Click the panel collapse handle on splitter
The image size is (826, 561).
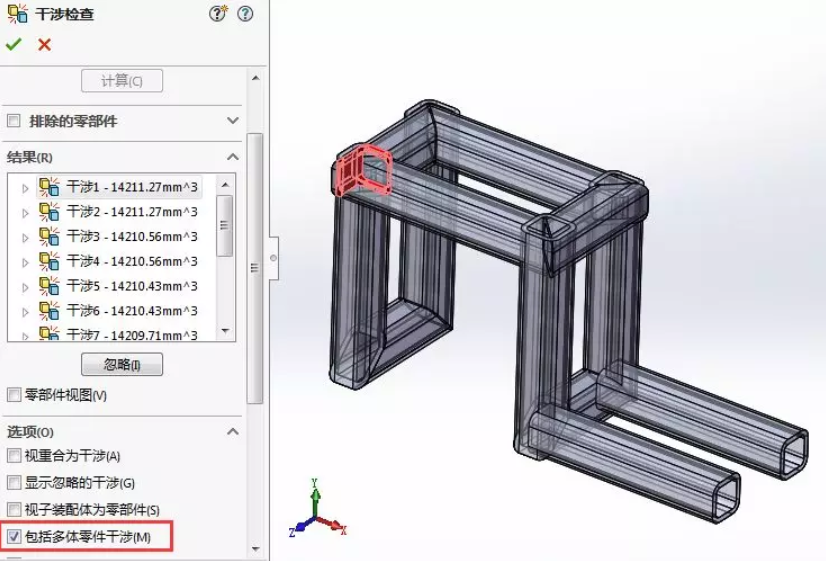pos(273,258)
